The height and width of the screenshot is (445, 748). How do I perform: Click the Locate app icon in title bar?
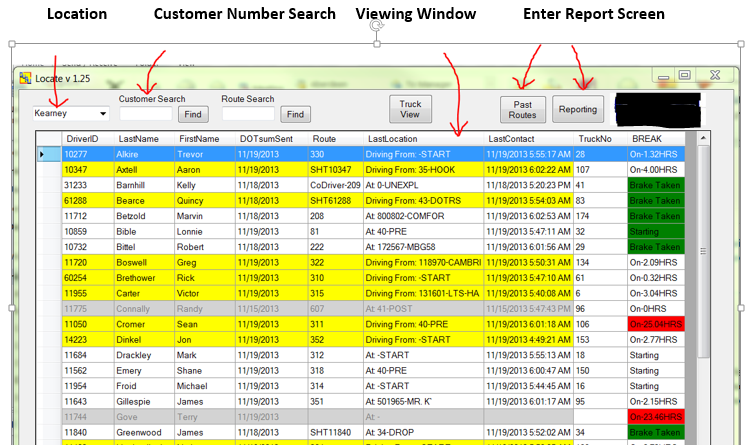[x=25, y=78]
